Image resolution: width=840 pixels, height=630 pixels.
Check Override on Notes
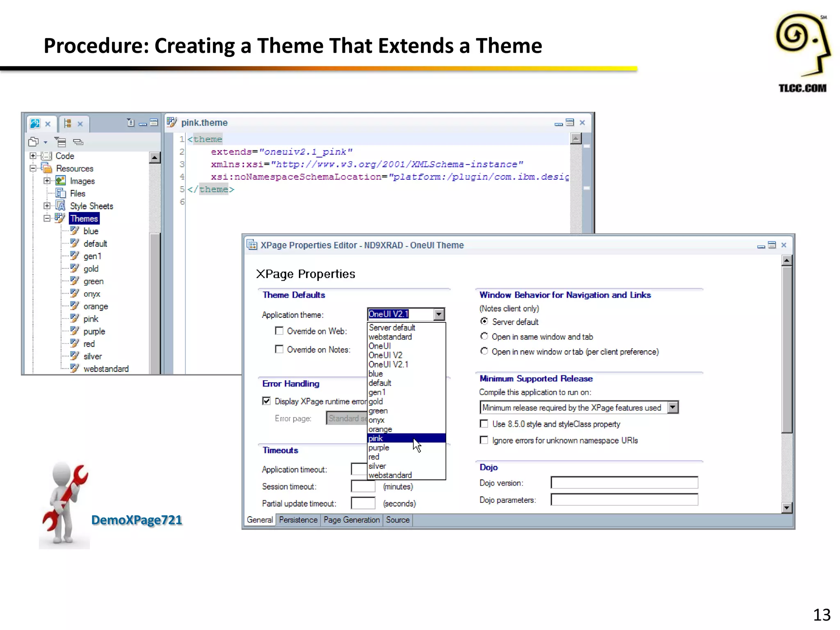(x=279, y=349)
